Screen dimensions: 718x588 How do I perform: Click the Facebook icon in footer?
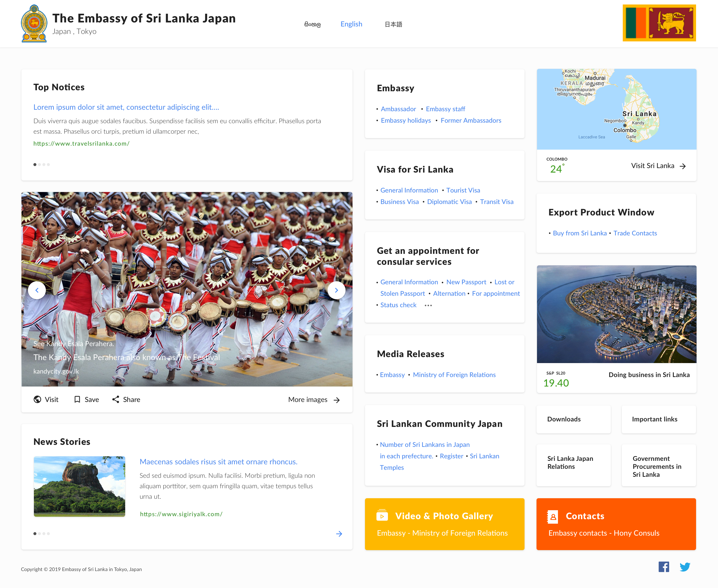(x=663, y=567)
